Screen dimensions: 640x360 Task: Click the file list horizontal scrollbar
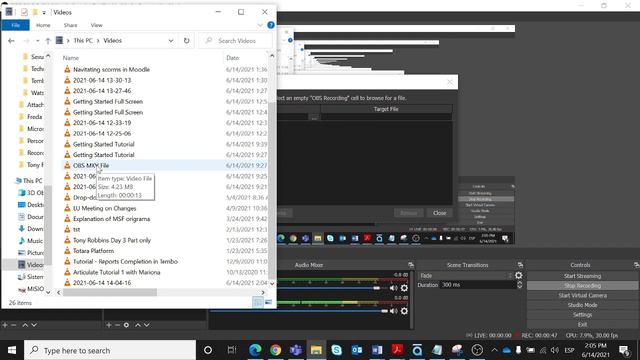pos(110,292)
